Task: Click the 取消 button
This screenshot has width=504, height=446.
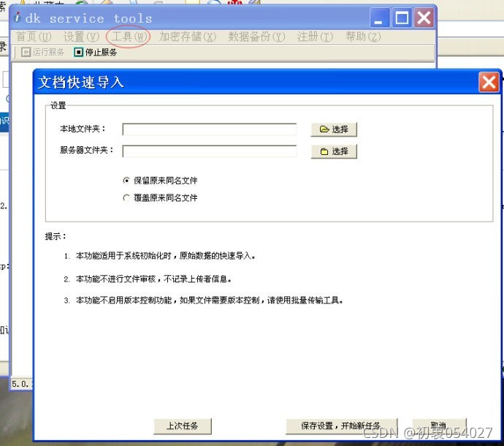Action: pos(439,426)
